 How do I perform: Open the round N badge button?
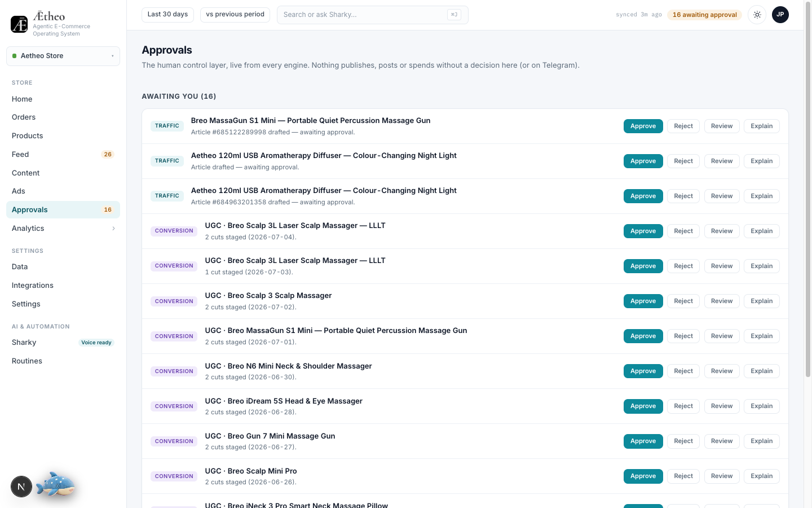[x=21, y=487]
